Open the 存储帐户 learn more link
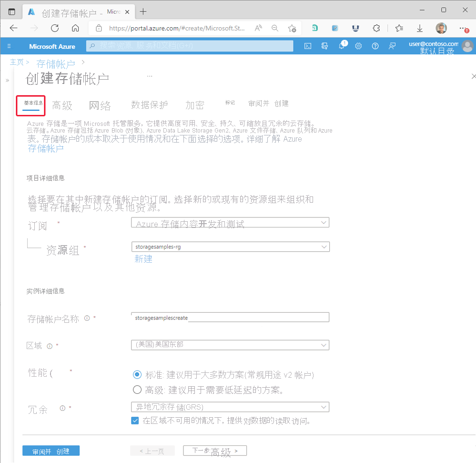 46,149
